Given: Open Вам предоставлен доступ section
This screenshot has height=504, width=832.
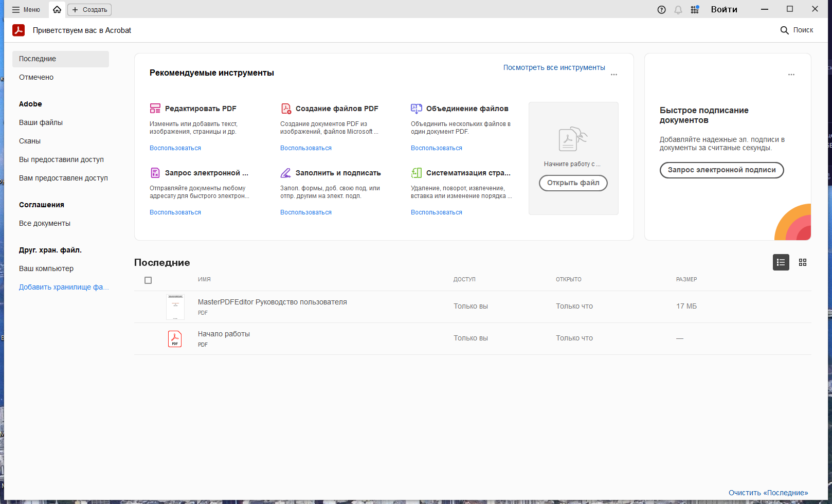Looking at the screenshot, I should tap(63, 178).
